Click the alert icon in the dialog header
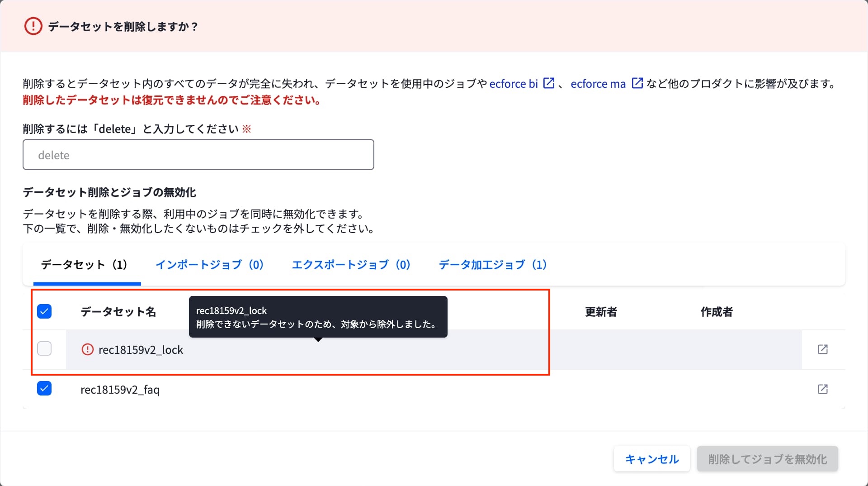The image size is (868, 486). coord(33,26)
